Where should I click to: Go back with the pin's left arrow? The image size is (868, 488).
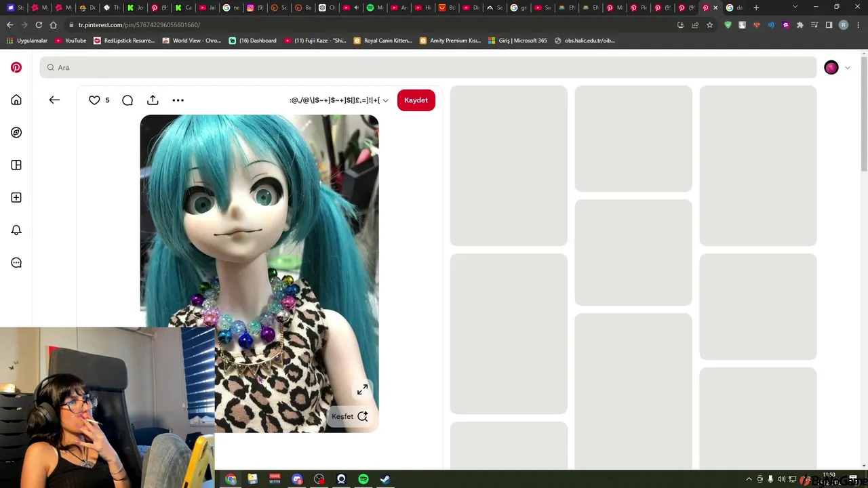[x=54, y=100]
